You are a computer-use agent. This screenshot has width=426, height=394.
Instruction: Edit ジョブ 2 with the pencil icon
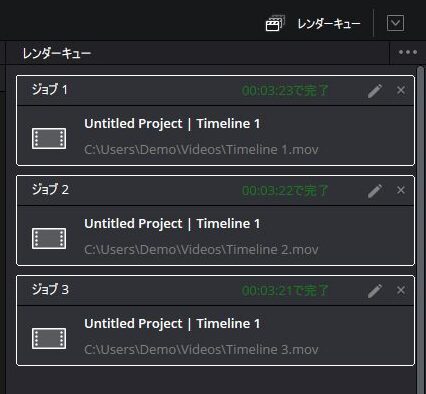point(375,191)
